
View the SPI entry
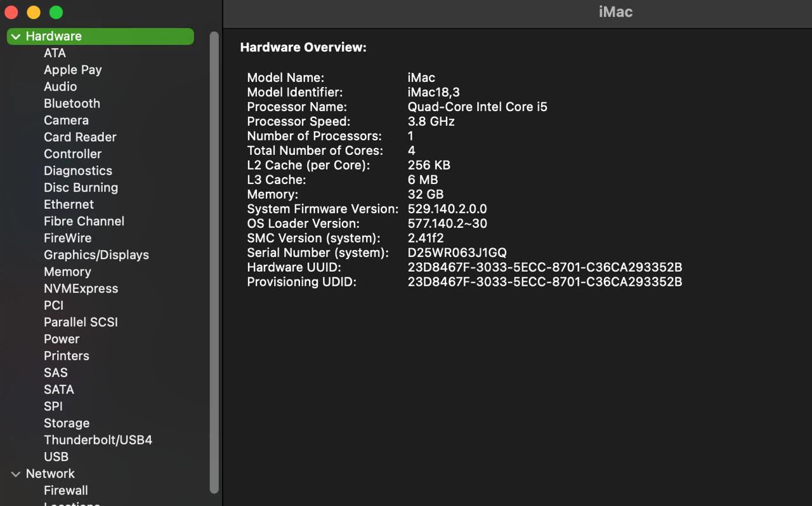coord(53,406)
